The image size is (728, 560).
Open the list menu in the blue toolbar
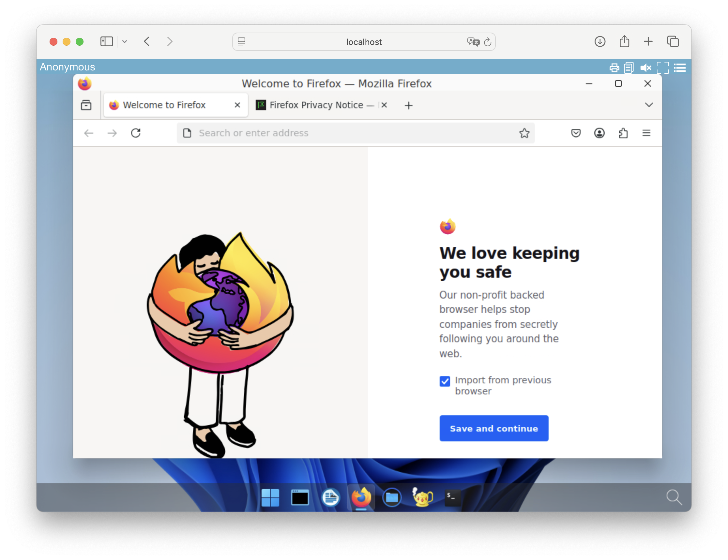pos(680,67)
